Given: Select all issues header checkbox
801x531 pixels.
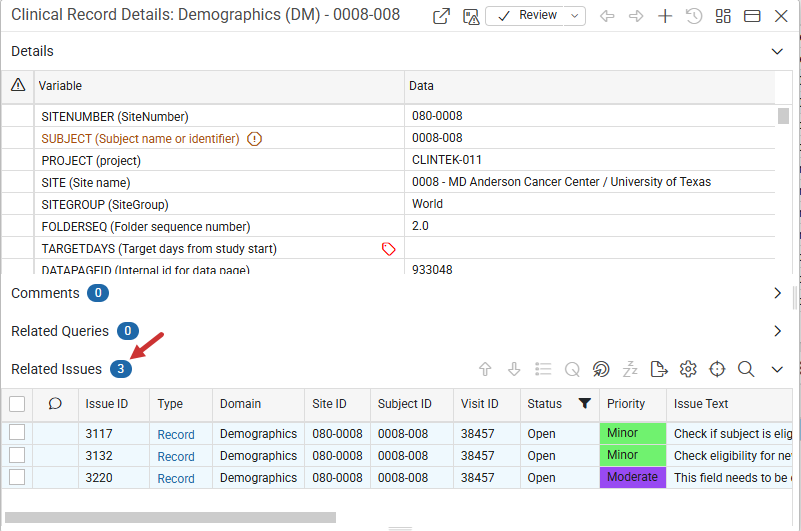Looking at the screenshot, I should point(17,404).
